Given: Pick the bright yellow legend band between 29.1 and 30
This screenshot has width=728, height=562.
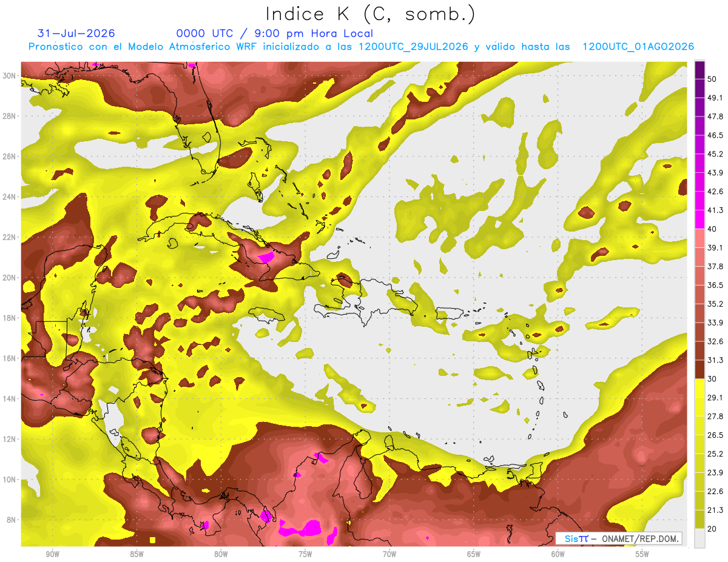Looking at the screenshot, I should pos(699,388).
